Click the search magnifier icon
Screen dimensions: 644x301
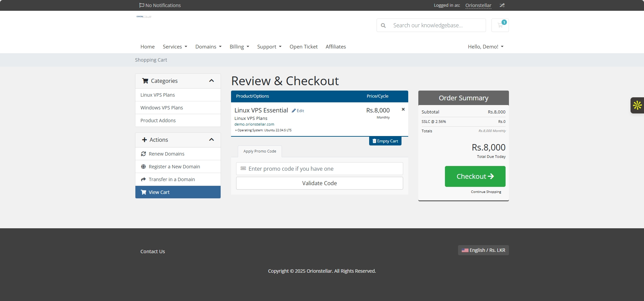[x=383, y=26]
